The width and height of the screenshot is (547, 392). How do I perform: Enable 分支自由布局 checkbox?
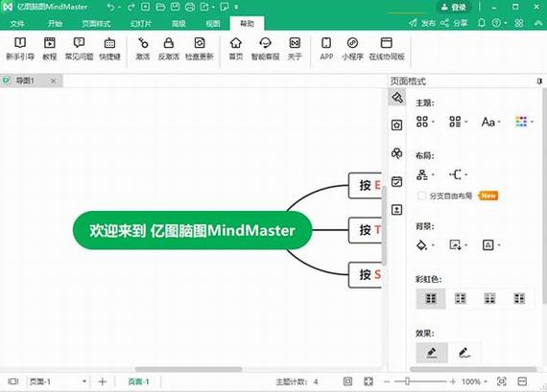(x=421, y=196)
